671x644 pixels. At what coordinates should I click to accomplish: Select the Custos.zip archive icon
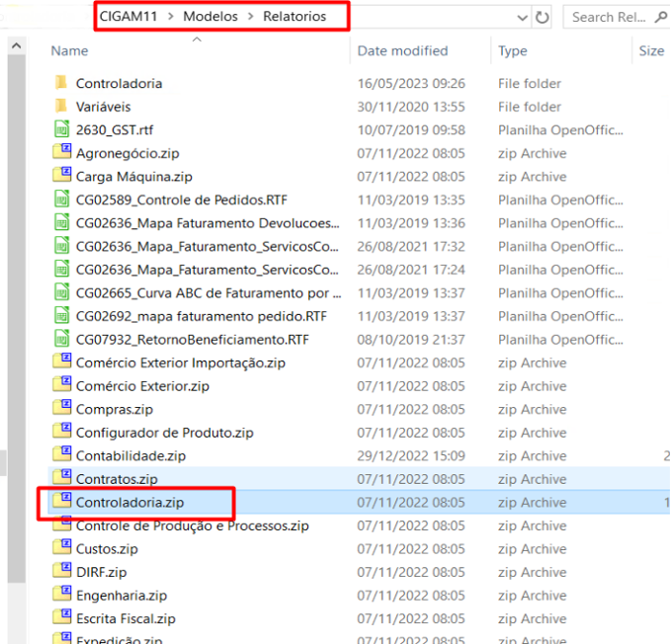[x=62, y=547]
